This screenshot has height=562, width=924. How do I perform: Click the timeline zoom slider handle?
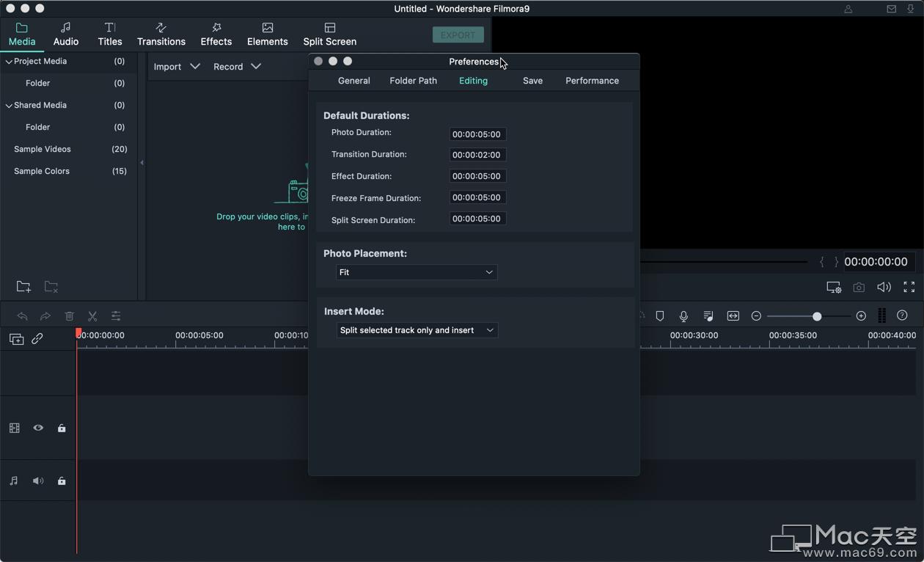click(817, 316)
